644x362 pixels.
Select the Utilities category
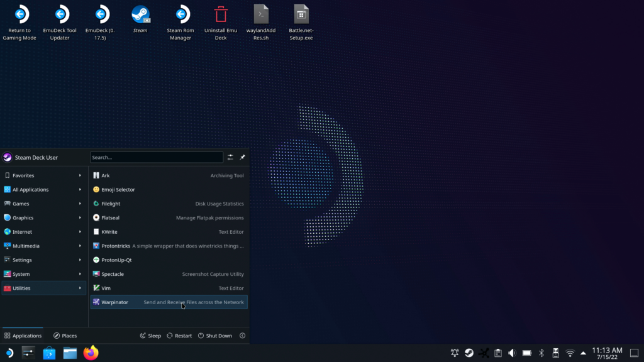click(43, 288)
